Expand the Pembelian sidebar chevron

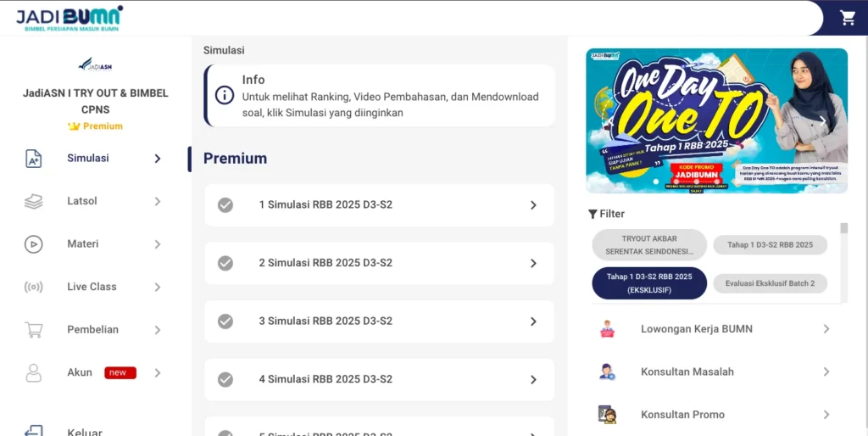(158, 330)
